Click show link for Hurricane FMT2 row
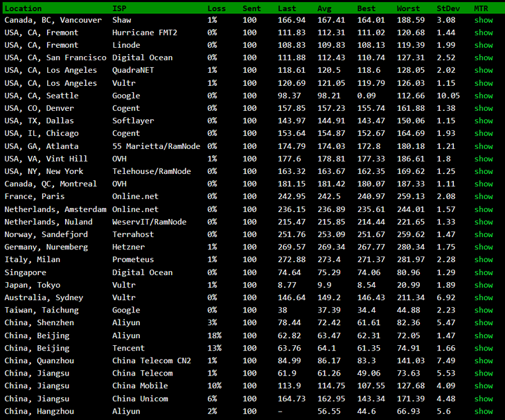This screenshot has width=505, height=420. (x=484, y=33)
